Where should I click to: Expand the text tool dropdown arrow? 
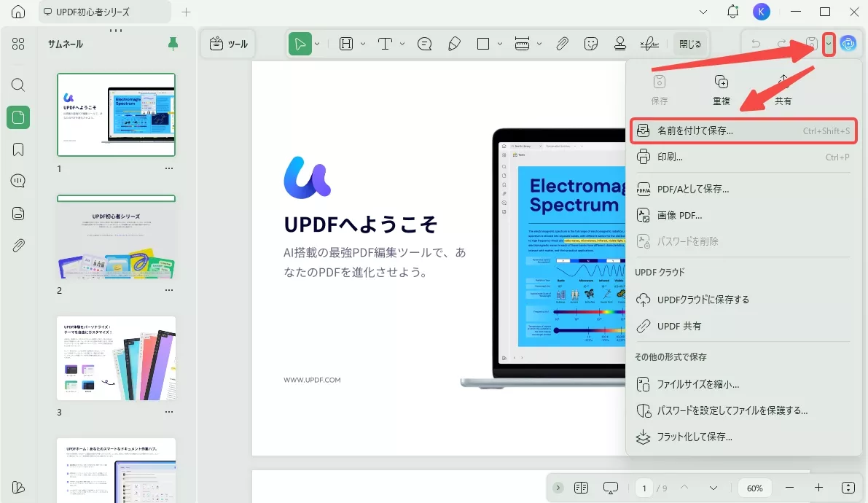(402, 44)
